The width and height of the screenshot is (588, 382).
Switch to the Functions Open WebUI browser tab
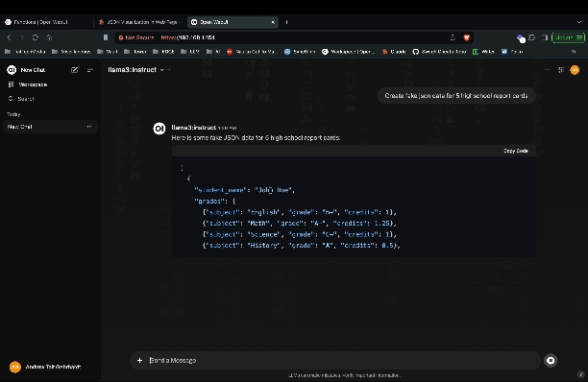[x=46, y=22]
